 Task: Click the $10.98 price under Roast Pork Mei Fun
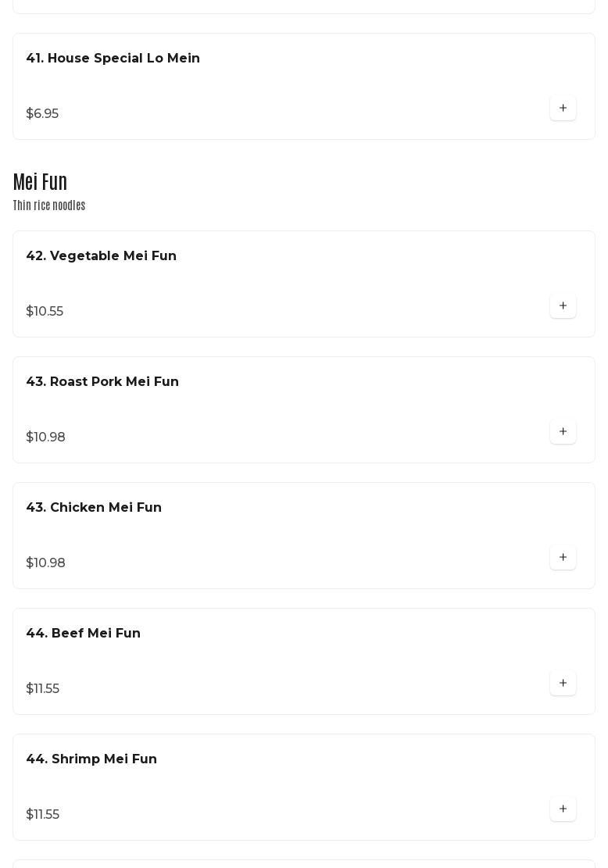point(45,438)
